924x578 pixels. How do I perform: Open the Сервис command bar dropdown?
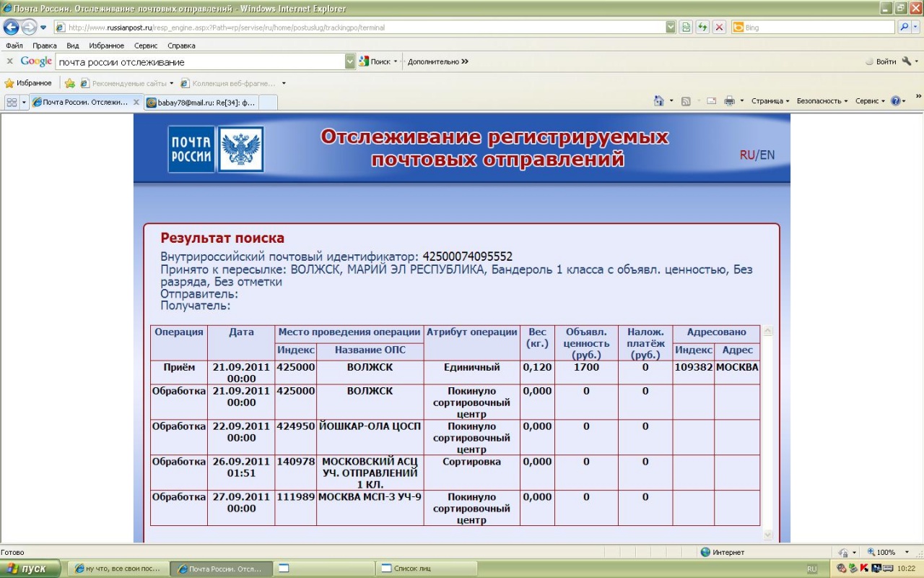click(870, 101)
